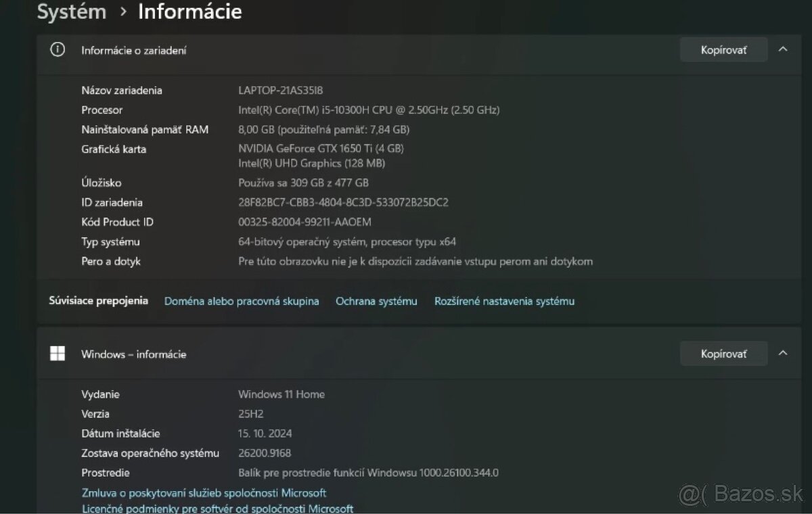The image size is (812, 514).
Task: Collapse the Windows – informácie section chevron
Action: pos(783,353)
